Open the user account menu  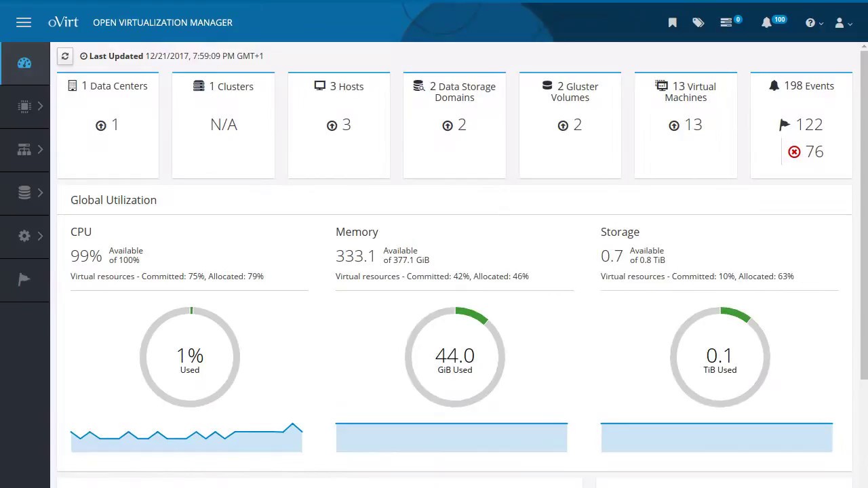(843, 22)
